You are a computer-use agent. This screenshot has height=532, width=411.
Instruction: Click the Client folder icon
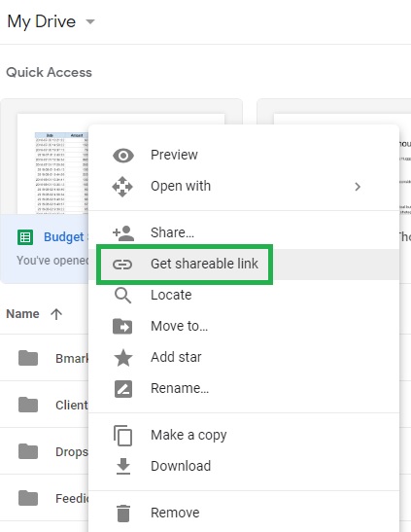point(28,405)
